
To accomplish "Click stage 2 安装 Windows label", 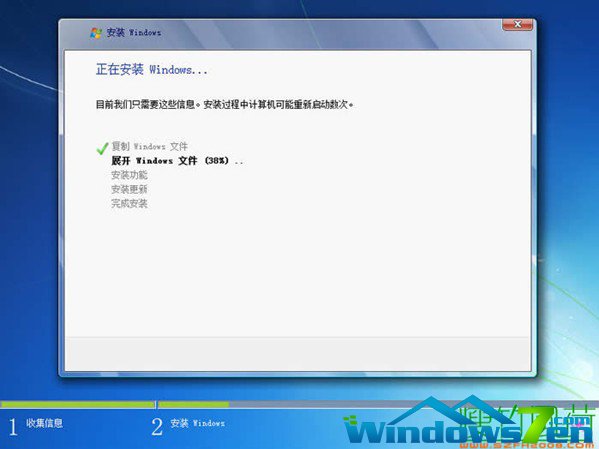I will (198, 423).
